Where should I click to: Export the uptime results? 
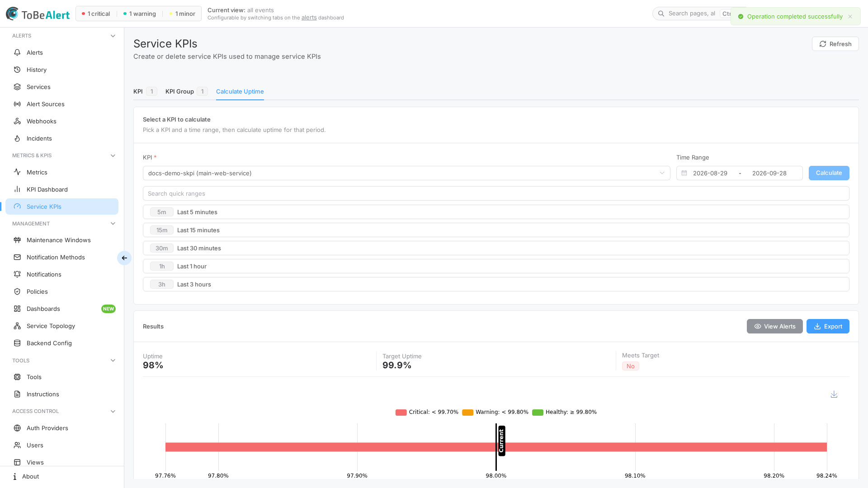coord(828,326)
